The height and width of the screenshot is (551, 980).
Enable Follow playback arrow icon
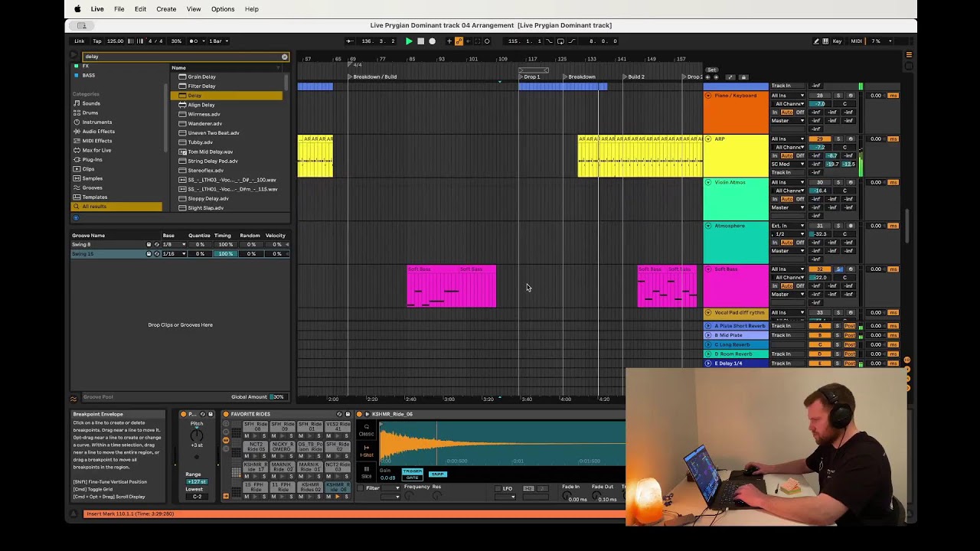tap(349, 41)
